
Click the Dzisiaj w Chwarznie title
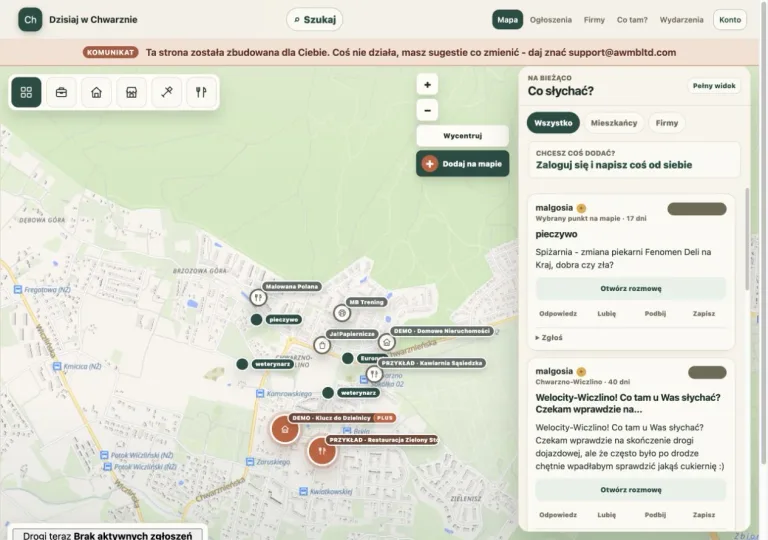pos(93,20)
